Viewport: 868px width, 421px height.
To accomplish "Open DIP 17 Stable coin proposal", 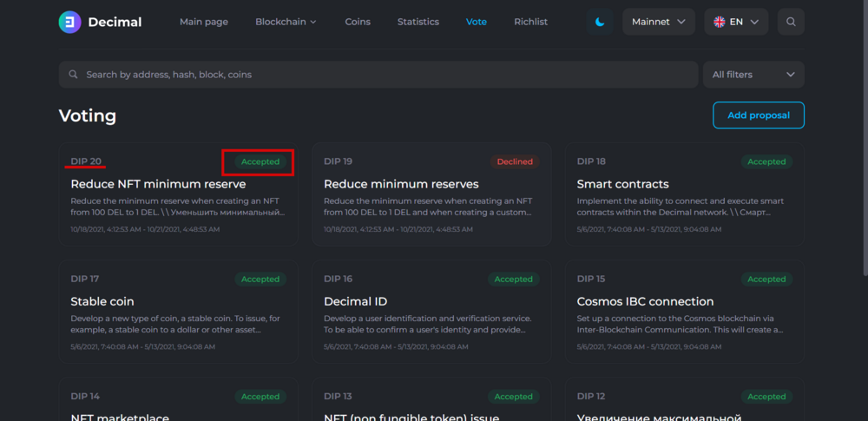I will 178,312.
